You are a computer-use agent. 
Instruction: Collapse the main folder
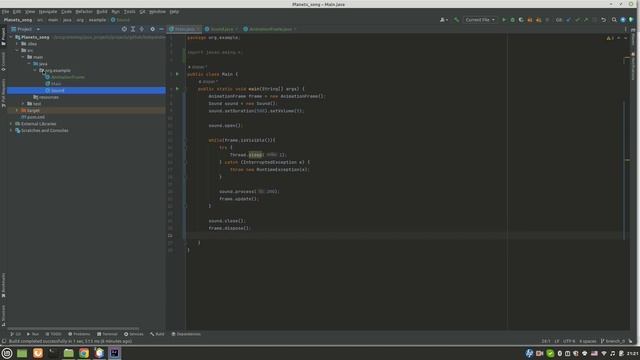(23, 57)
